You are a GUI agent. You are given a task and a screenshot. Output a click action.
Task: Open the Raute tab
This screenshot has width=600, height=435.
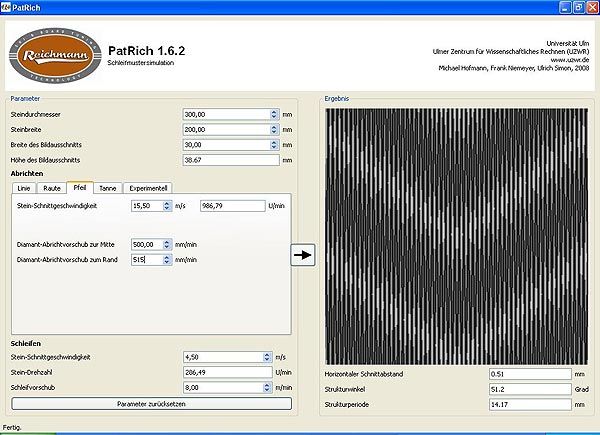[x=52, y=187]
